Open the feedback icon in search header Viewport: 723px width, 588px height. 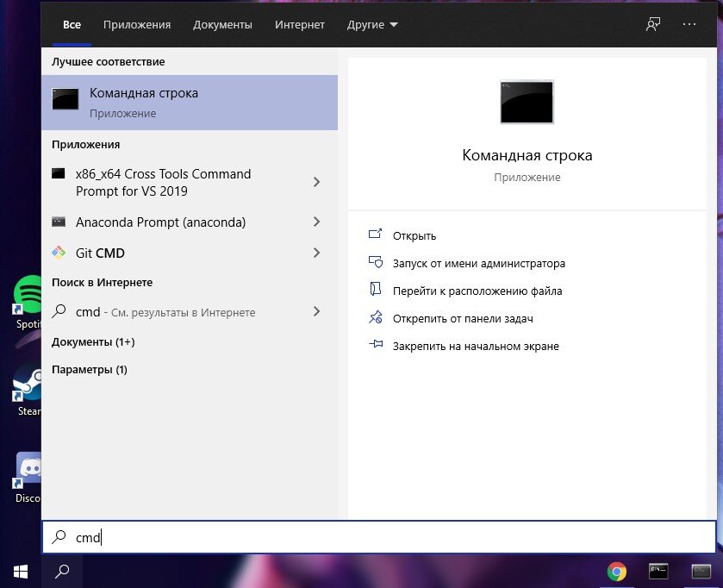(653, 24)
